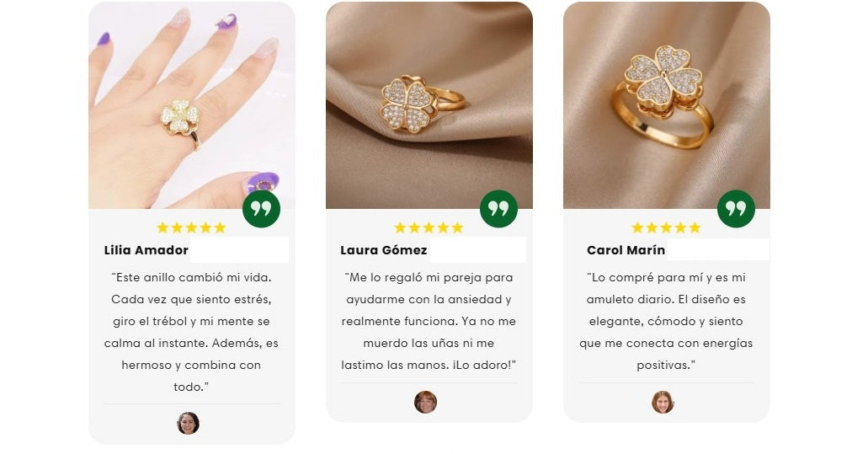Click Carol Marín's round avatar photo
868x454 pixels.
663,402
